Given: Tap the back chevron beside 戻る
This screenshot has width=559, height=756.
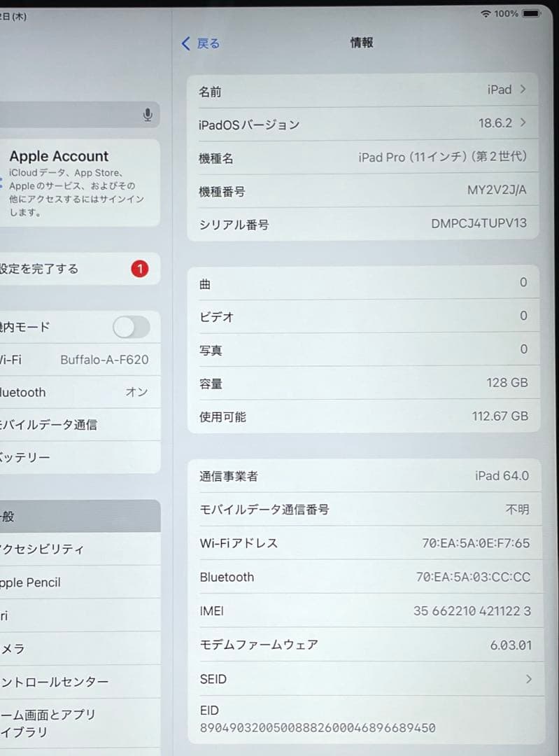Looking at the screenshot, I should pos(186,43).
